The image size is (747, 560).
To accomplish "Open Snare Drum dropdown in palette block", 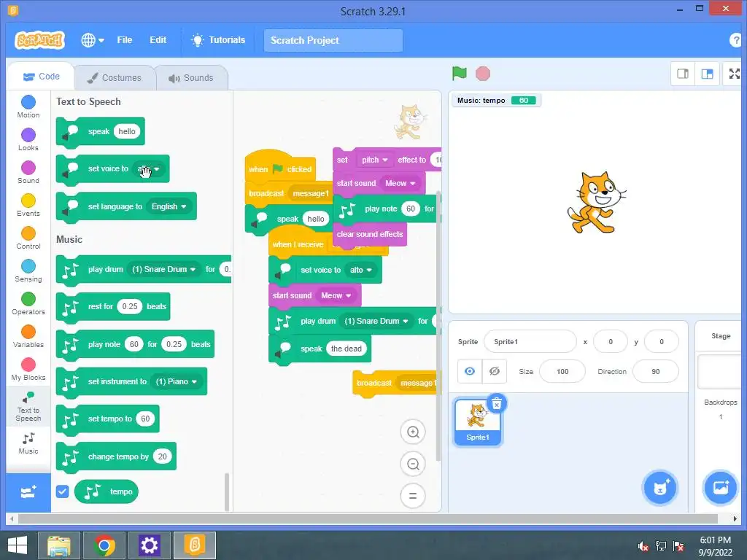I will [x=163, y=270].
